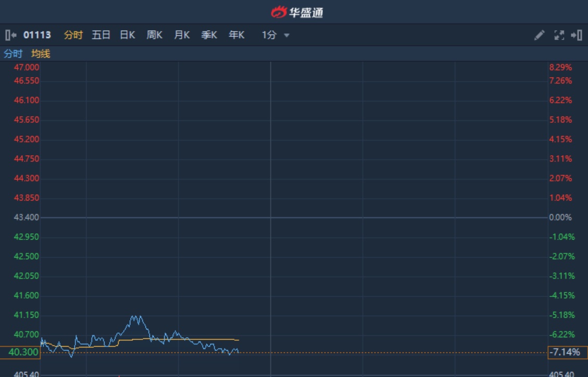
Task: Select the pencil drawing tool icon
Action: [x=540, y=35]
